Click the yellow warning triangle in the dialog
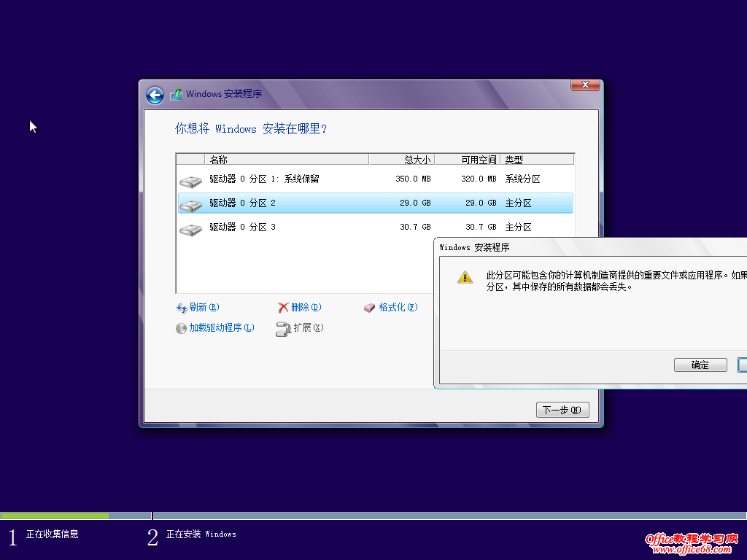Viewport: 747px width, 560px height. tap(465, 276)
